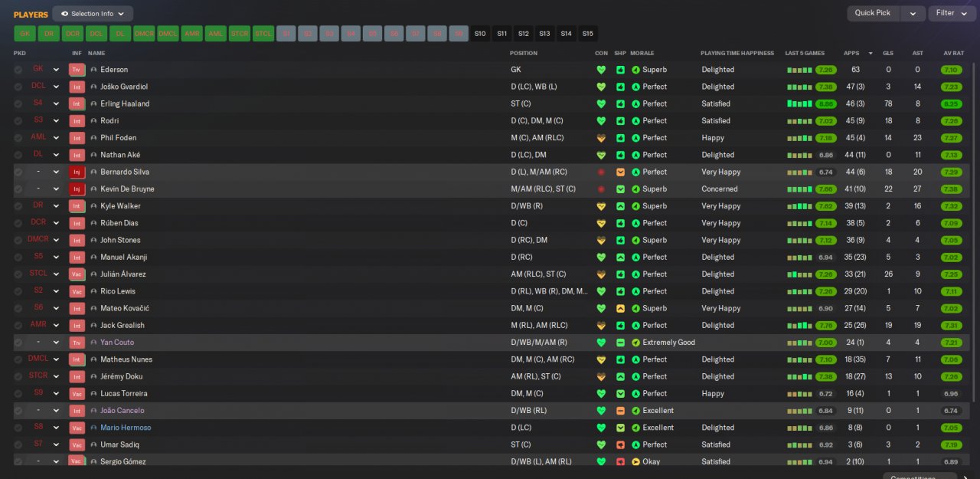
Task: Open Manuel Akanji's S5 position dropdown chevron
Action: [56, 258]
